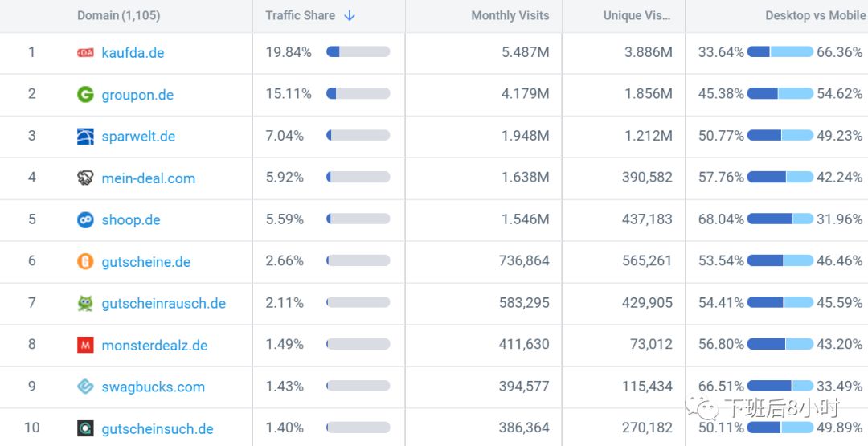Image resolution: width=868 pixels, height=446 pixels.
Task: Click the mein-deal.com favicon
Action: (x=85, y=178)
